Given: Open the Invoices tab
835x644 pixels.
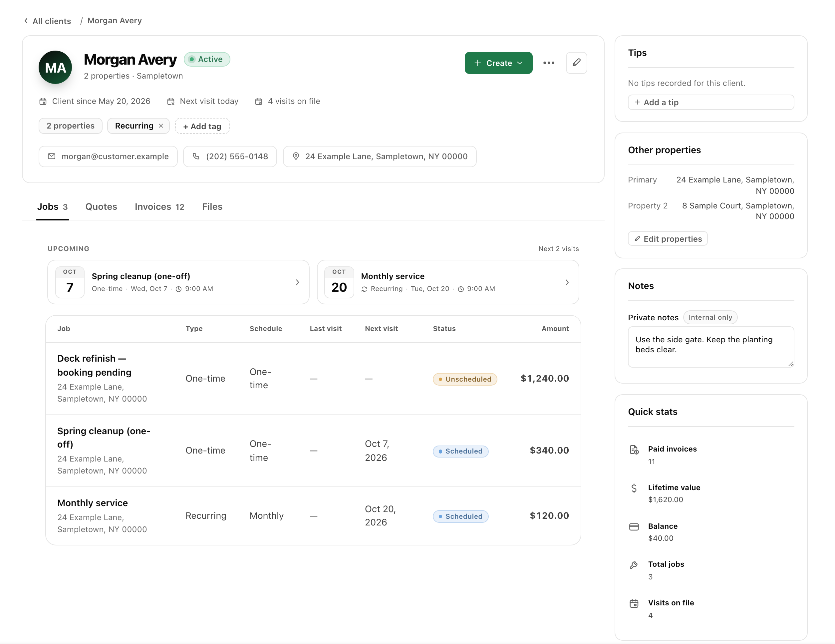Looking at the screenshot, I should (159, 207).
